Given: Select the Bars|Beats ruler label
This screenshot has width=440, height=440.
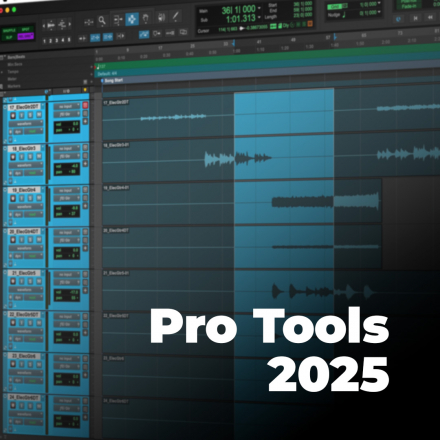Looking at the screenshot, I should [x=16, y=57].
